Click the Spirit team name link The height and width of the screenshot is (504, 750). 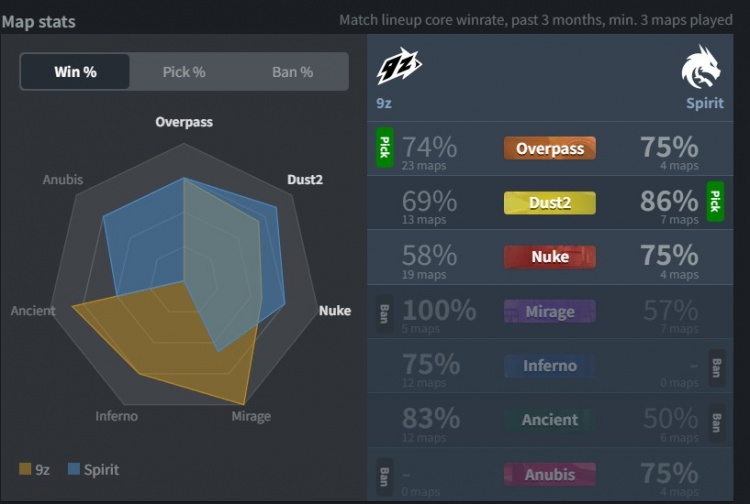tap(704, 103)
